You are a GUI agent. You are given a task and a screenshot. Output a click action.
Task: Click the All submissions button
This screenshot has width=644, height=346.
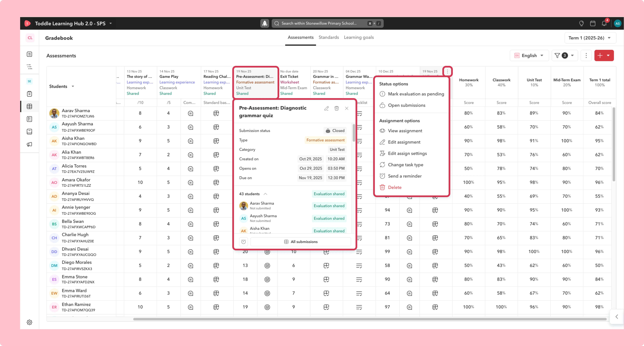tap(301, 242)
